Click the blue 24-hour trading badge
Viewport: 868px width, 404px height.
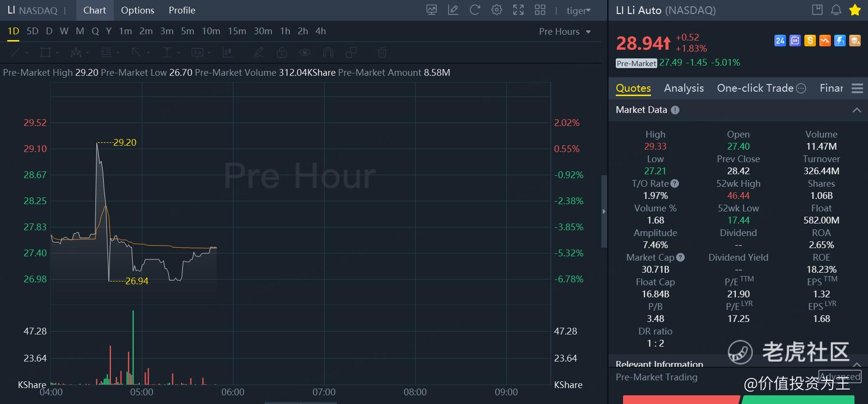pos(780,41)
